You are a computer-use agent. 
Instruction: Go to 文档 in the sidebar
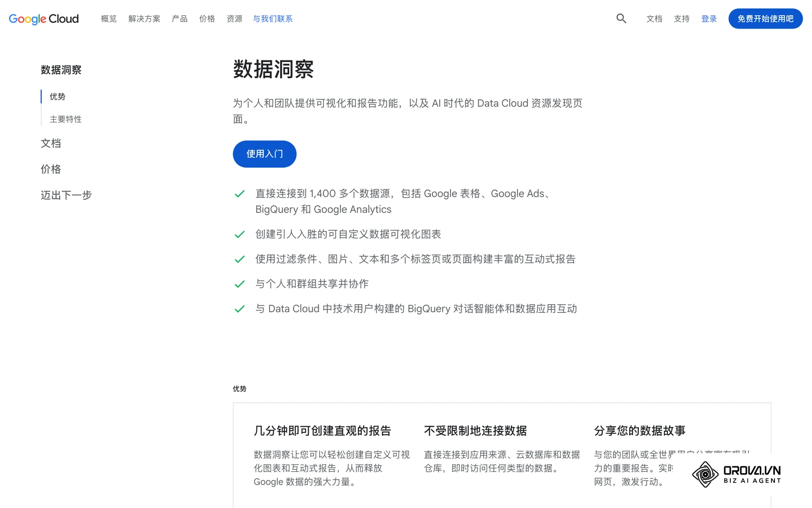coord(51,143)
